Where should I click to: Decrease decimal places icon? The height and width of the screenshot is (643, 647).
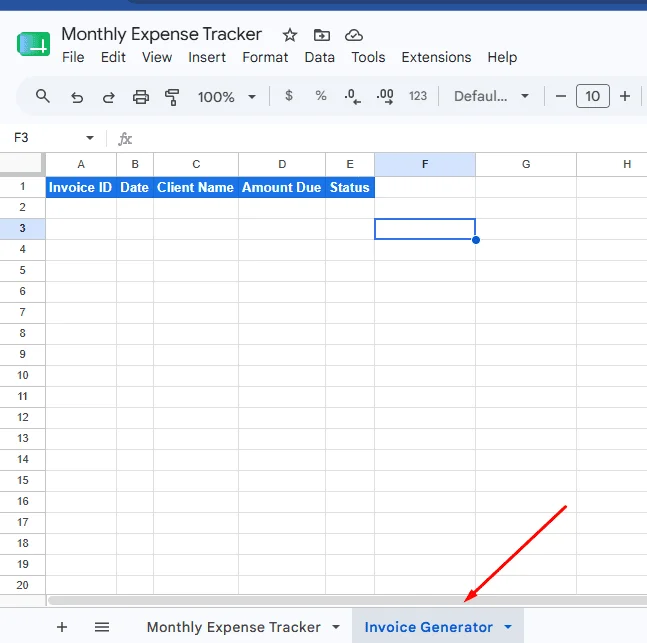[352, 97]
